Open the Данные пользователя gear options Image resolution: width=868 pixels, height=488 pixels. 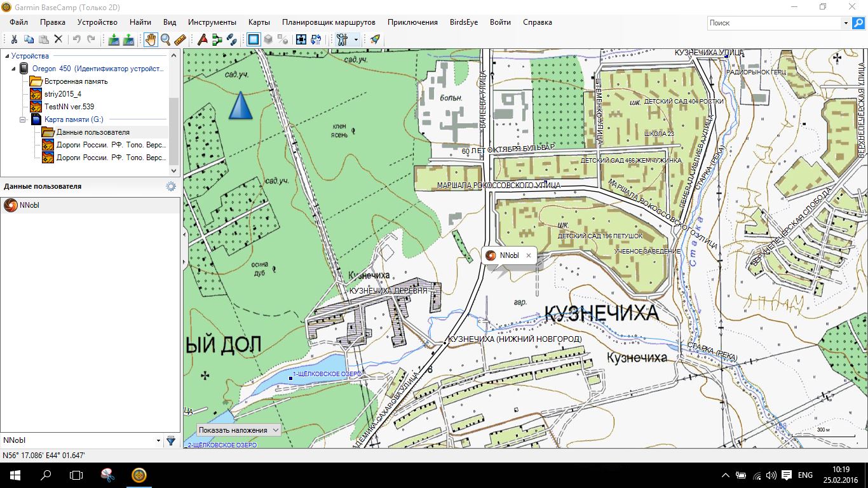(170, 186)
